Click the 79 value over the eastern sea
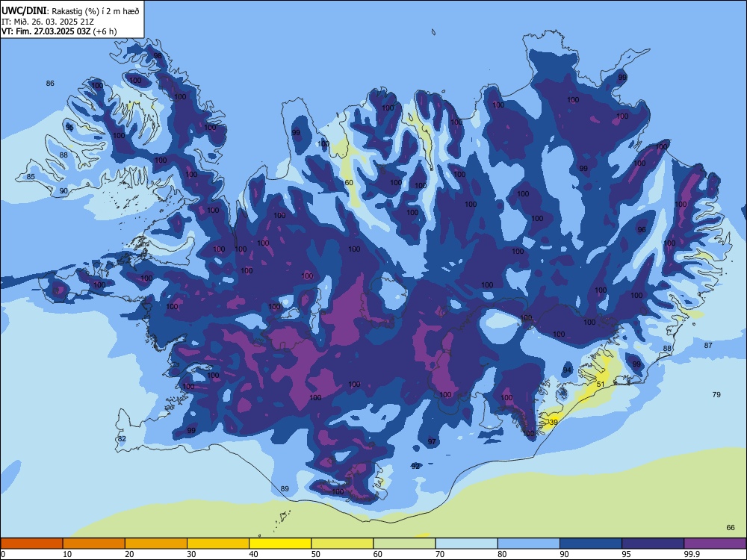The image size is (747, 560). (x=716, y=394)
